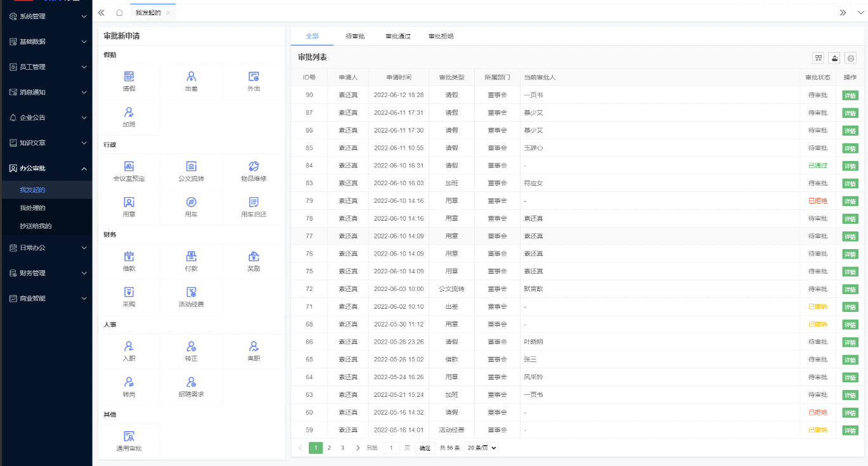Screen dimensions: 868x466
Task: Click the column filter icon above table
Action: pyautogui.click(x=819, y=58)
